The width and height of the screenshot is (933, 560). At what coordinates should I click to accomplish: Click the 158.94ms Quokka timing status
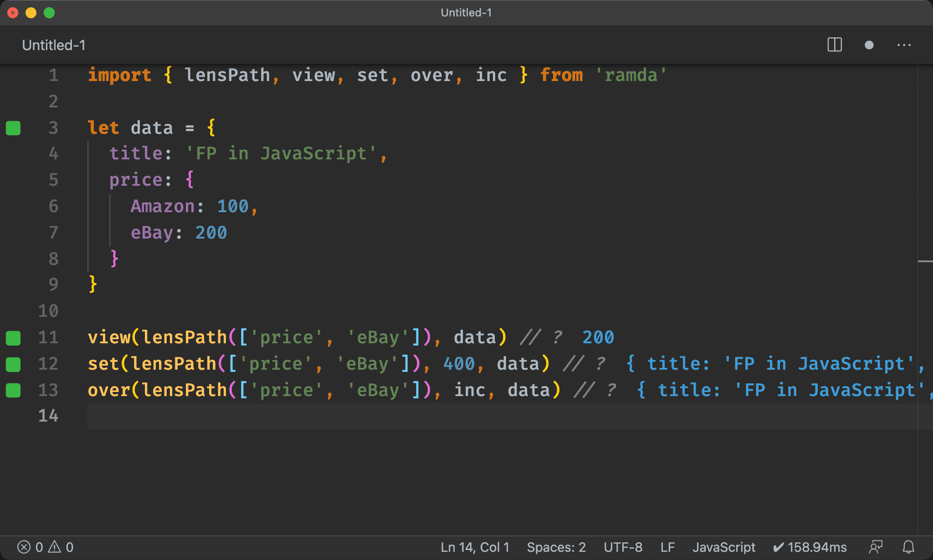(x=810, y=547)
